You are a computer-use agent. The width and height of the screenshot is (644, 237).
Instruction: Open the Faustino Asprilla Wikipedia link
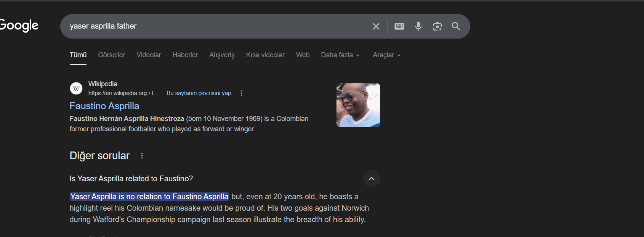tap(104, 106)
